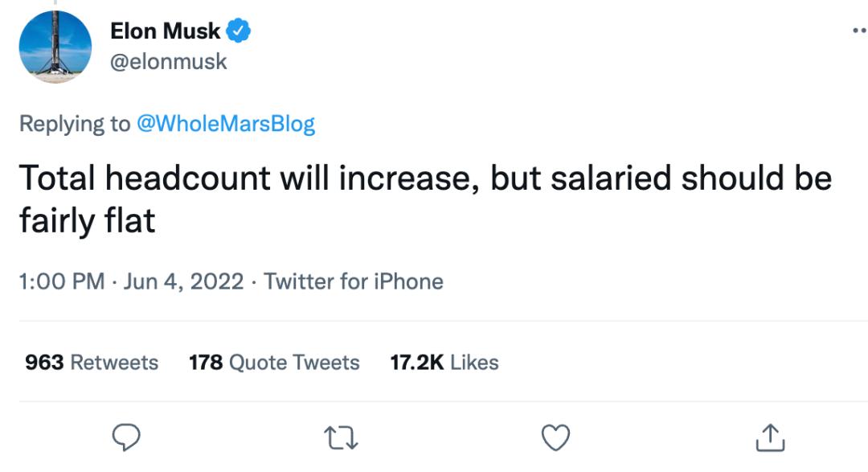Click the Jun 4, 2022 date
This screenshot has width=868, height=472.
tap(185, 281)
